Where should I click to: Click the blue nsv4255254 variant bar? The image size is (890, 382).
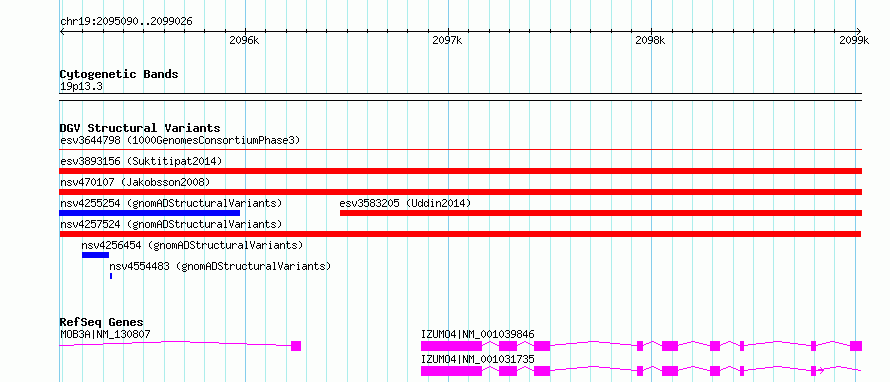pos(150,213)
